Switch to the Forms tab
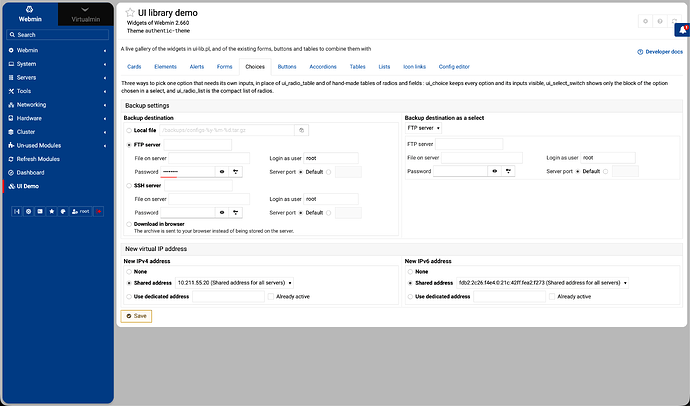 point(224,67)
